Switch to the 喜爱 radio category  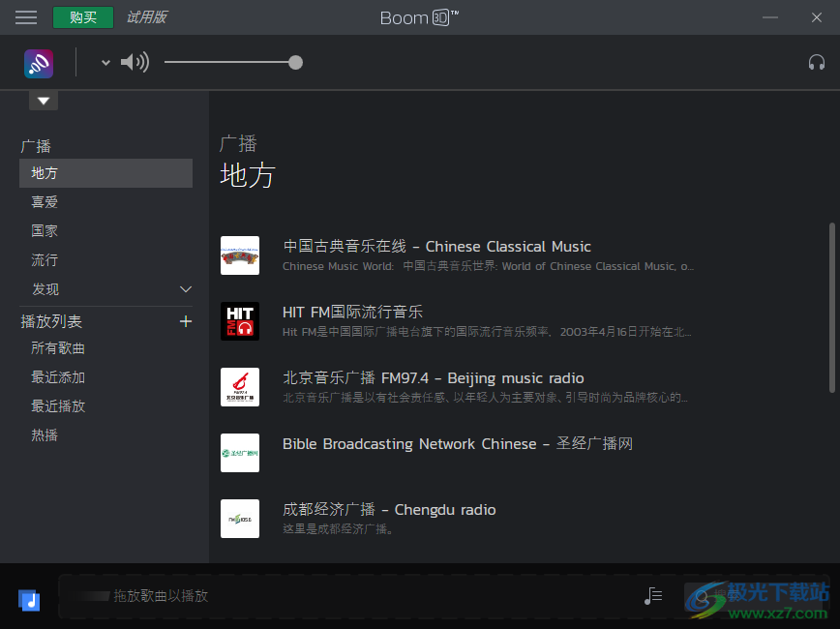tap(45, 201)
